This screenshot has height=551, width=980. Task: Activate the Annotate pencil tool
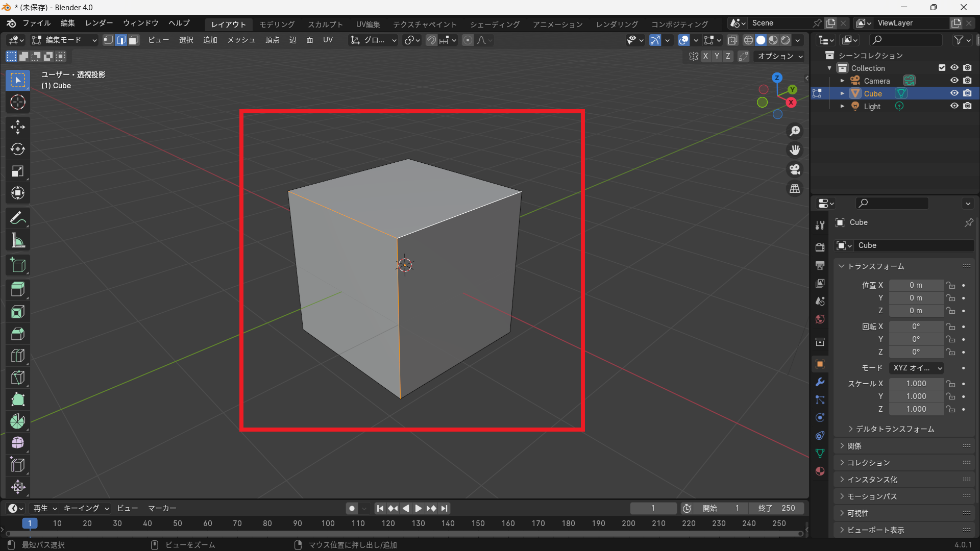coord(18,218)
